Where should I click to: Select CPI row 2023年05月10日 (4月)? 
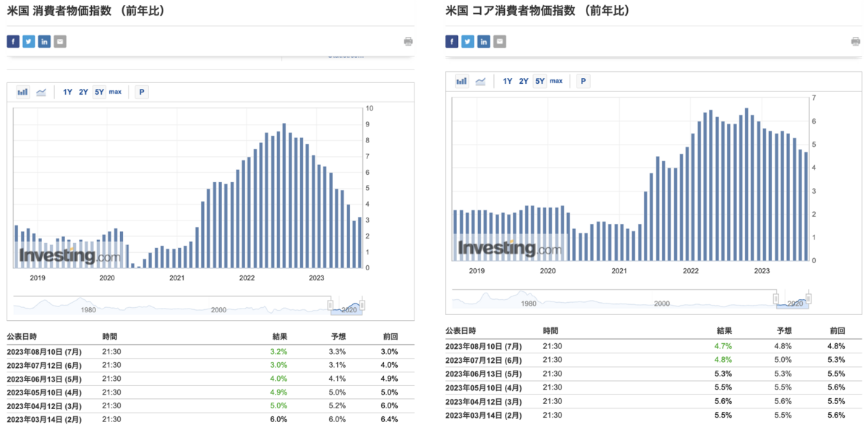pos(210,392)
